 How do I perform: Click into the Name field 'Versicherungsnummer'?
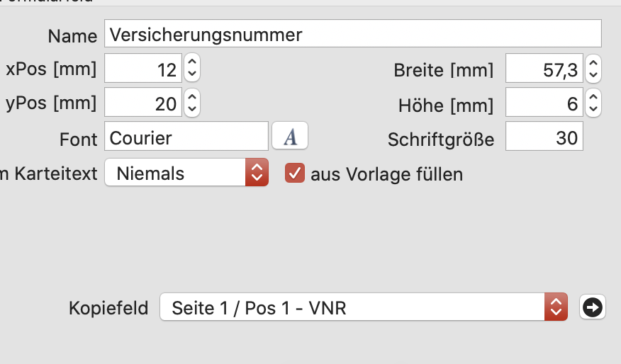pyautogui.click(x=353, y=33)
